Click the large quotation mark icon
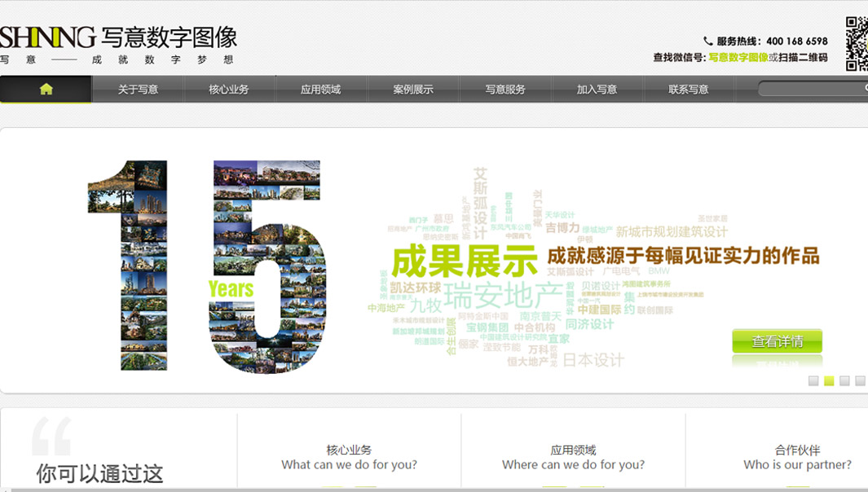This screenshot has height=492, width=868. [x=51, y=436]
